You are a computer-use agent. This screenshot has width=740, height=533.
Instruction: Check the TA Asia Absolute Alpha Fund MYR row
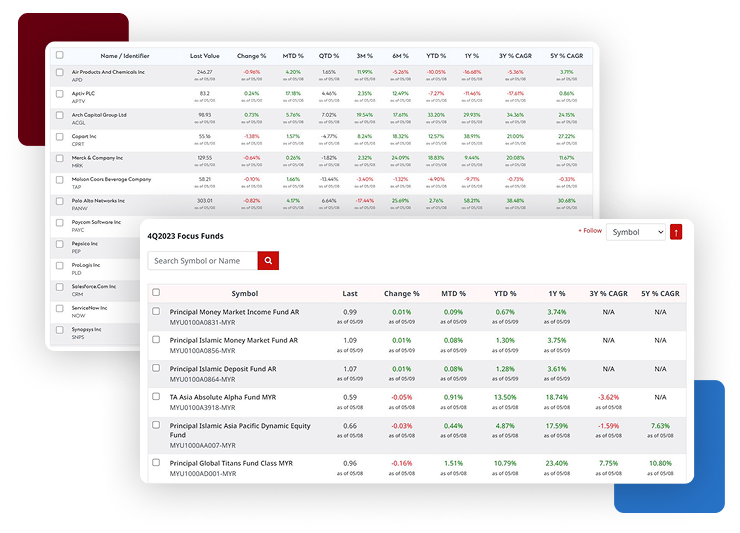coord(156,397)
